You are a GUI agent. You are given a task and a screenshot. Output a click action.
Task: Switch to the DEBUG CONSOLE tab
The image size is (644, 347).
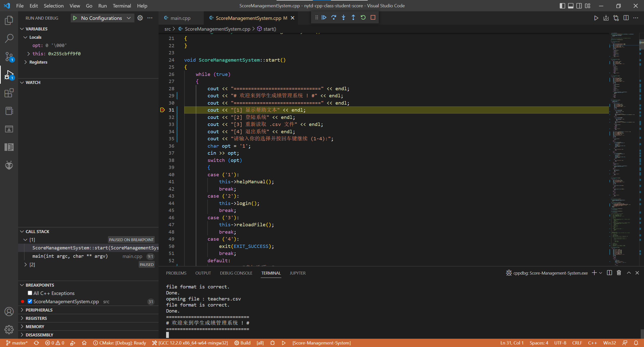236,273
